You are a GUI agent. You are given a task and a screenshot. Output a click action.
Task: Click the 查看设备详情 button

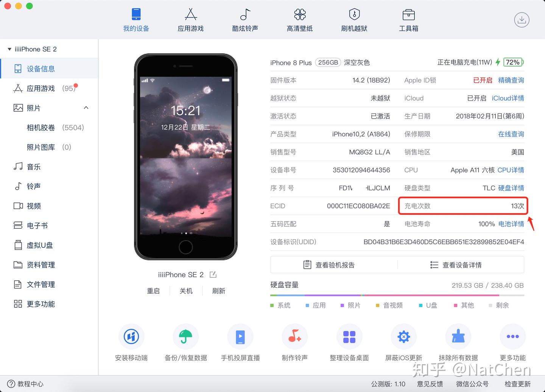pyautogui.click(x=456, y=265)
